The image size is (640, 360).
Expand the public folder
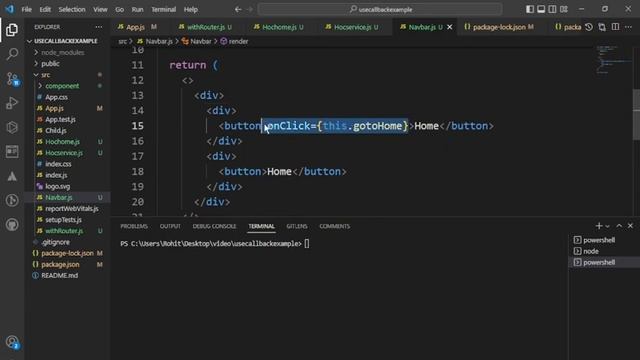pyautogui.click(x=50, y=64)
